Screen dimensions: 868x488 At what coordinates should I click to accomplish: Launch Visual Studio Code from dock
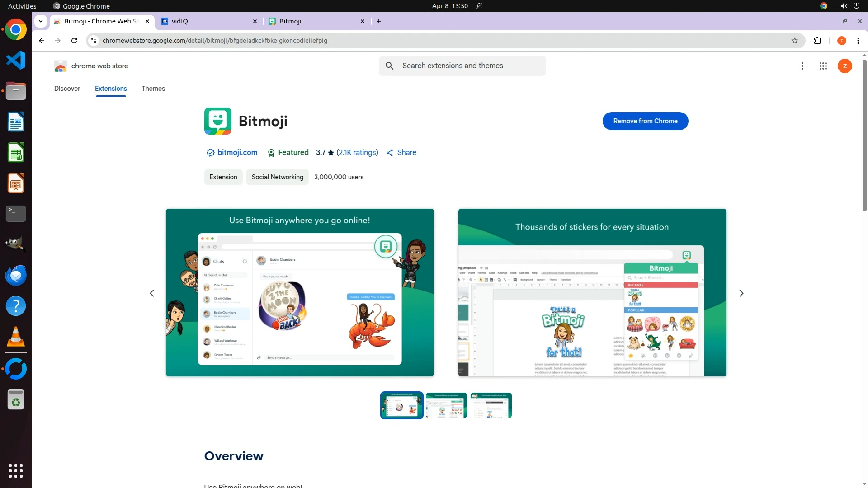(x=16, y=61)
